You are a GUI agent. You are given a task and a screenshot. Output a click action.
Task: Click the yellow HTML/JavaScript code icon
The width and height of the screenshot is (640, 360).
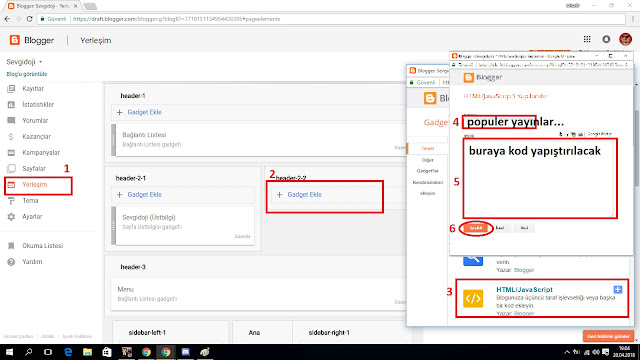point(473,298)
